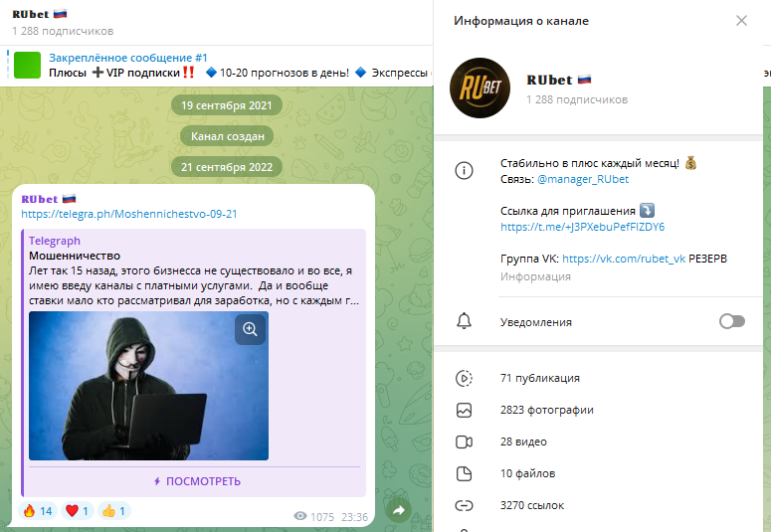Image resolution: width=771 pixels, height=532 pixels.
Task: Click the photos picture icon
Action: point(464,410)
